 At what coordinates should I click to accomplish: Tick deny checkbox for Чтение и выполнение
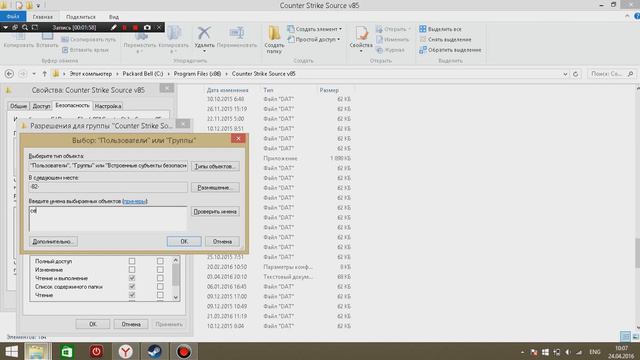click(x=160, y=278)
